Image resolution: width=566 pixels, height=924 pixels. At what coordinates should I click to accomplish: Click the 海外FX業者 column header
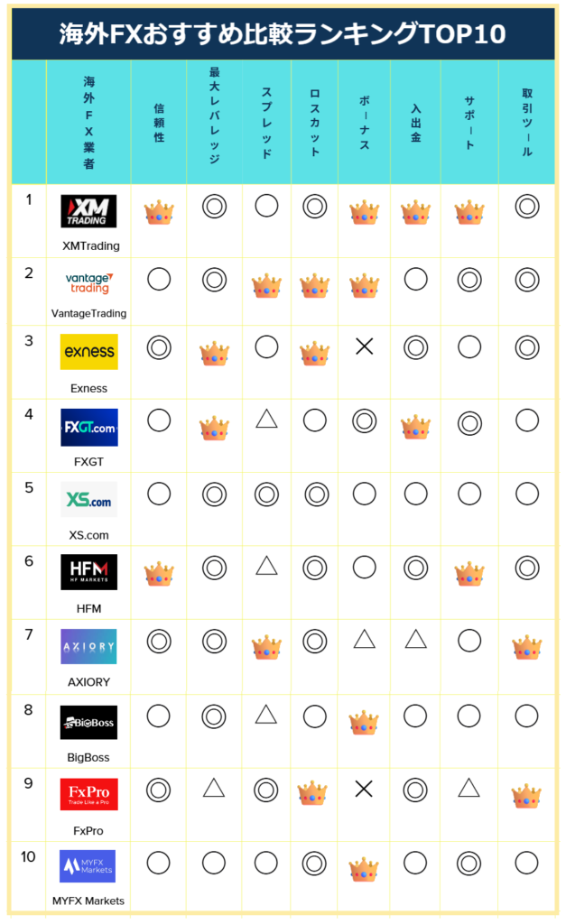(88, 123)
